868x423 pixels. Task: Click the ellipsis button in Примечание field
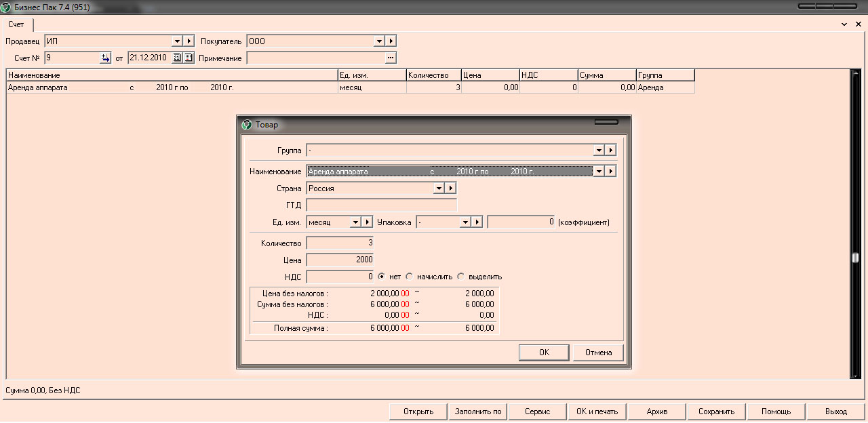coord(390,58)
